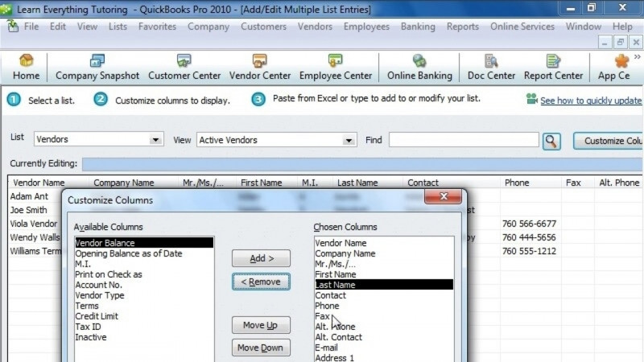
Task: Open the File menu
Action: tap(31, 27)
